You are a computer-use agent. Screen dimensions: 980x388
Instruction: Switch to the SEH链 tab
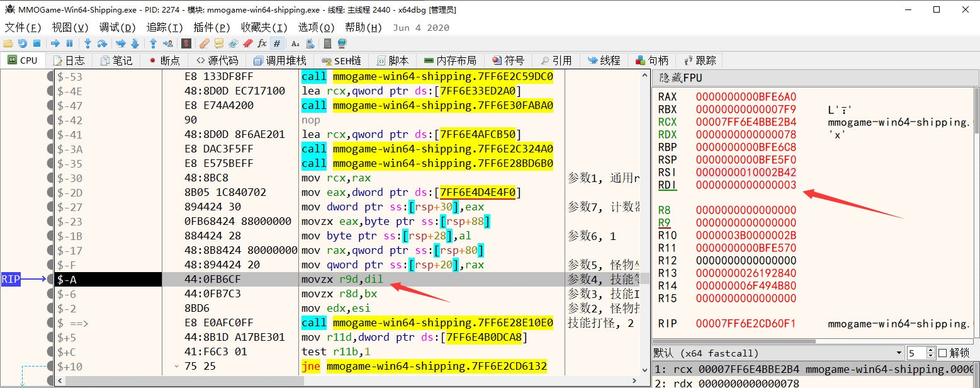[x=342, y=60]
